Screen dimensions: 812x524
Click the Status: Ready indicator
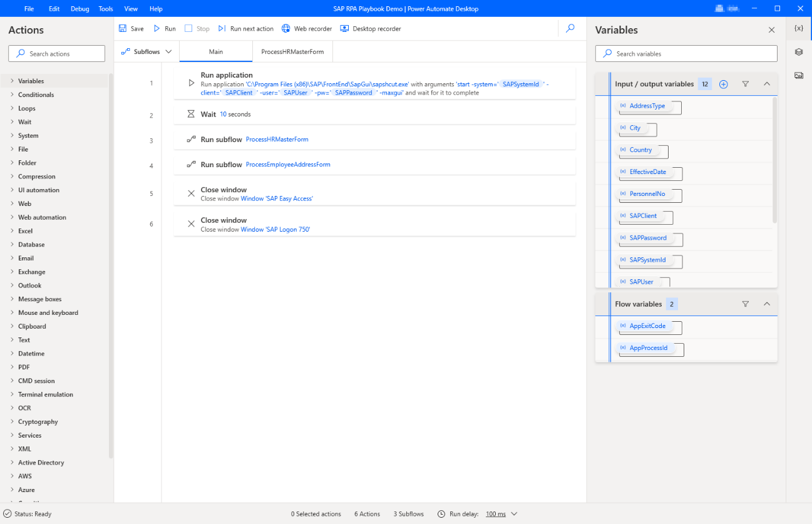coord(28,514)
